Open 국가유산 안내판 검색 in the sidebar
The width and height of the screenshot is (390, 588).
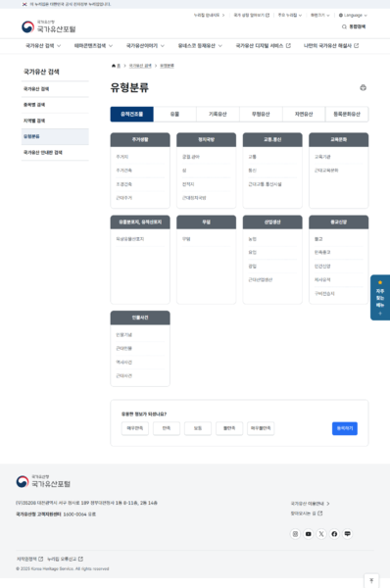tap(55, 153)
